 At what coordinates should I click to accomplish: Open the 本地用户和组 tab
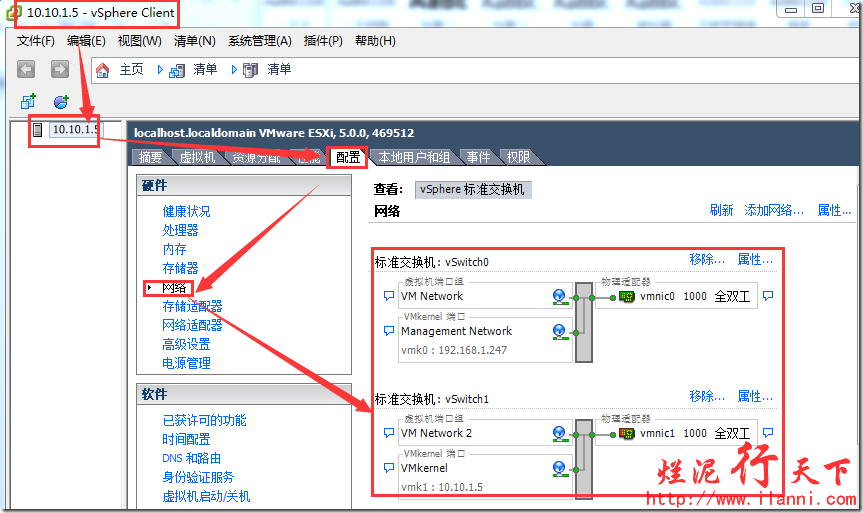(x=414, y=157)
